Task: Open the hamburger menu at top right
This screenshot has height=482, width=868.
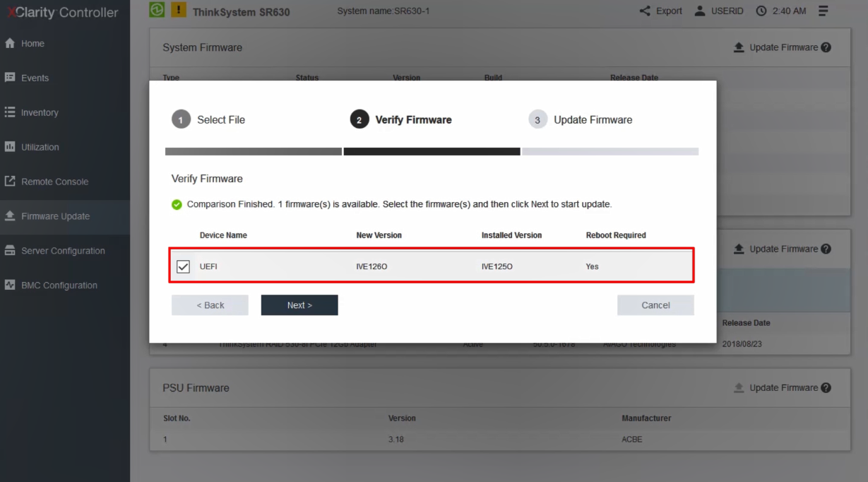Action: tap(824, 11)
